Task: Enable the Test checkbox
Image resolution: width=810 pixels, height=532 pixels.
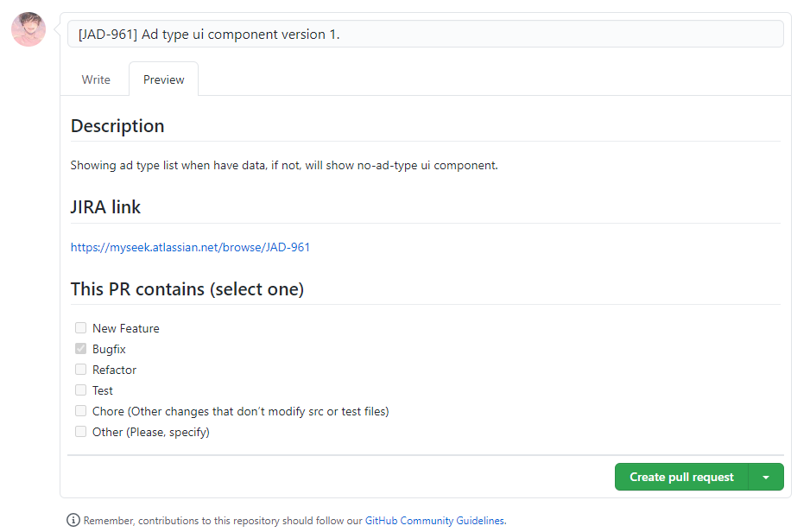Action: click(80, 390)
